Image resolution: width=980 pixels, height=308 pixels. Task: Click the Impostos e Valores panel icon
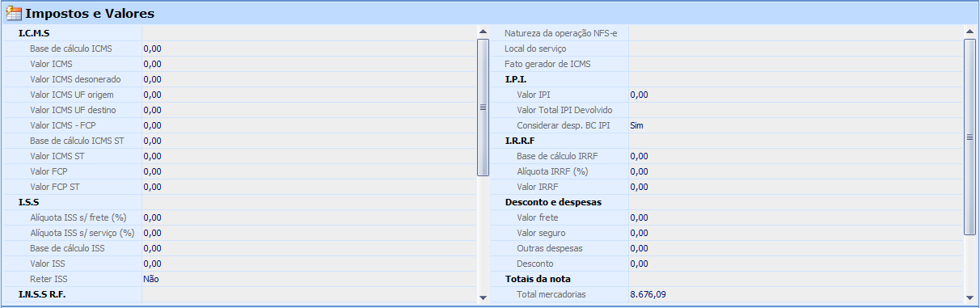(x=14, y=13)
